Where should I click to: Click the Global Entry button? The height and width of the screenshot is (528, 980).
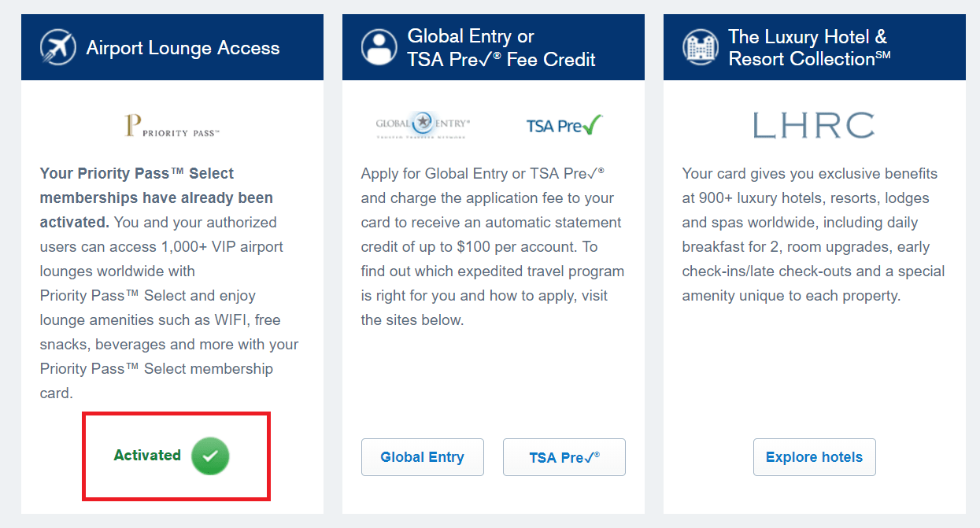(x=422, y=456)
